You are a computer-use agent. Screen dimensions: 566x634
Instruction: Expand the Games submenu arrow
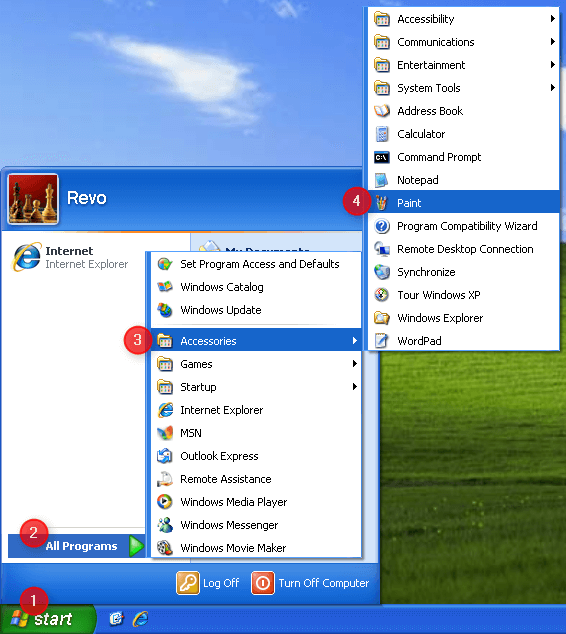point(355,363)
